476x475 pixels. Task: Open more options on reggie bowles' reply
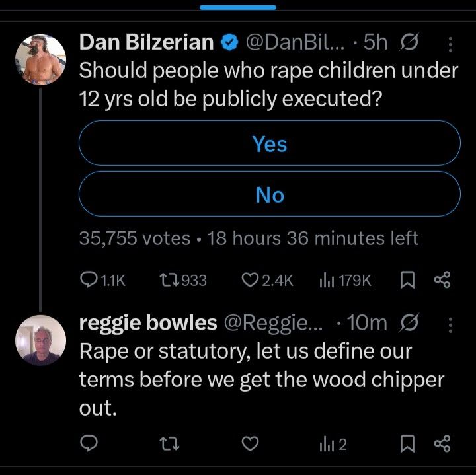[x=450, y=323]
